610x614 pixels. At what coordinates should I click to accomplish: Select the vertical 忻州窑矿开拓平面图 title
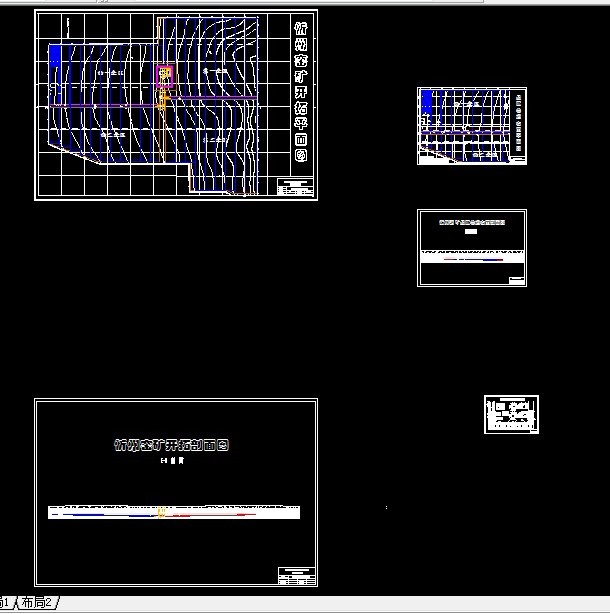[x=301, y=92]
